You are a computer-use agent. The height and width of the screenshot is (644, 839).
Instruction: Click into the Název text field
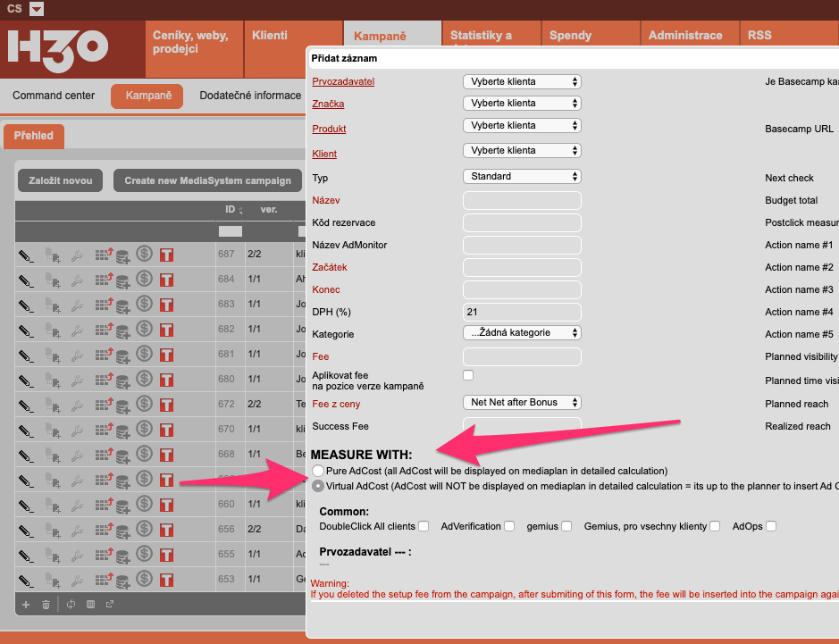[x=522, y=201]
